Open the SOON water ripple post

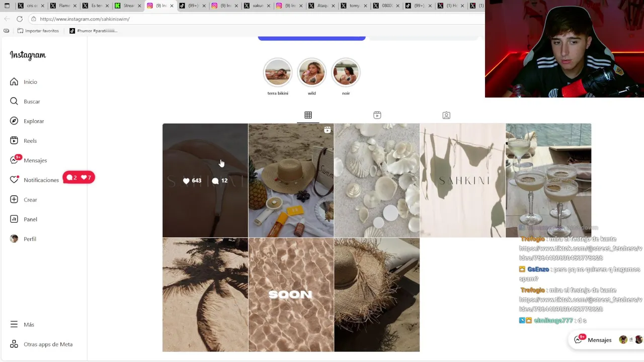tap(291, 295)
